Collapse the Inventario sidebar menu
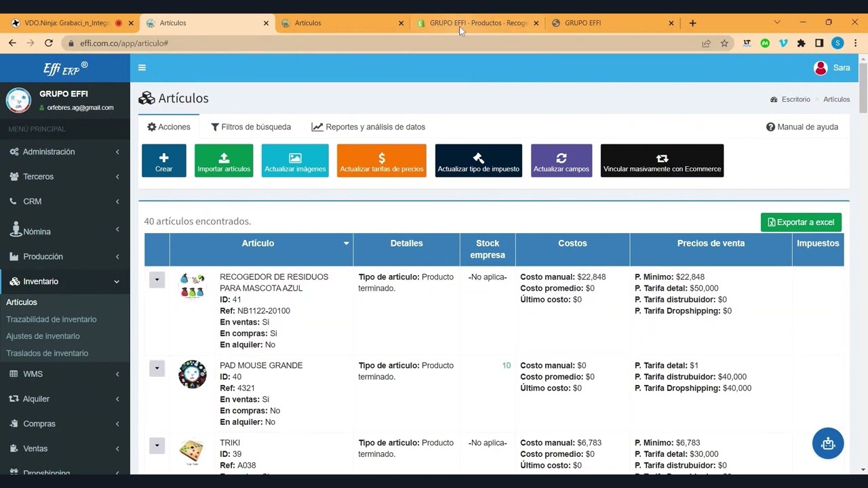Screen dimensions: 868x488 (65, 281)
